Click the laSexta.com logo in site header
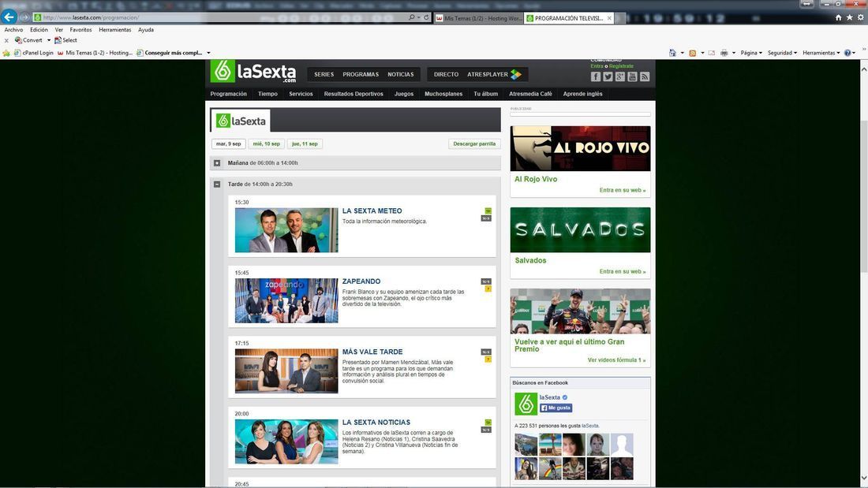The width and height of the screenshot is (868, 488). click(253, 72)
